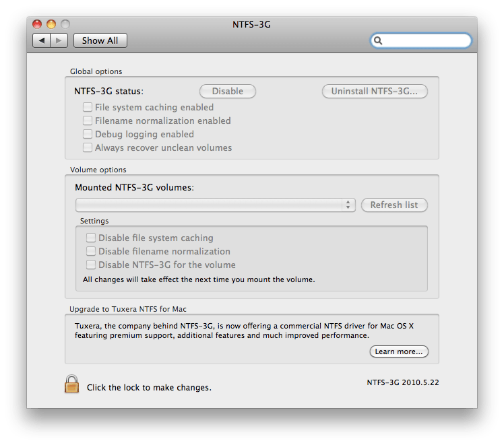This screenshot has width=504, height=445.
Task: Close the NTFS-3G window with red button
Action: point(37,24)
